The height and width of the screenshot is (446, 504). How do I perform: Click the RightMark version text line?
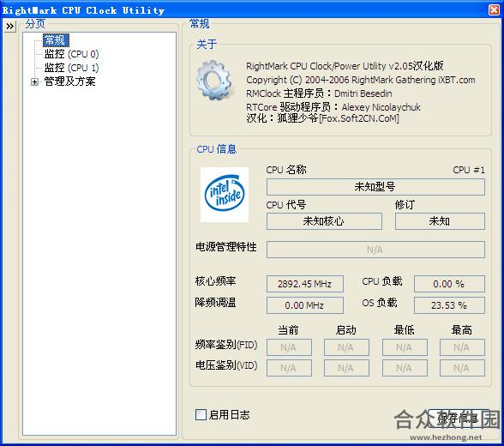[345, 66]
